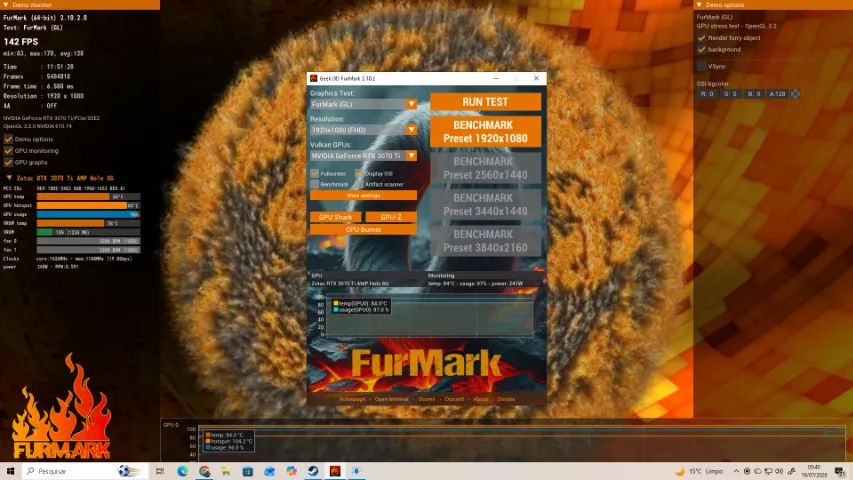This screenshot has width=853, height=480.
Task: Click the GPU usage blue bar
Action: point(88,214)
